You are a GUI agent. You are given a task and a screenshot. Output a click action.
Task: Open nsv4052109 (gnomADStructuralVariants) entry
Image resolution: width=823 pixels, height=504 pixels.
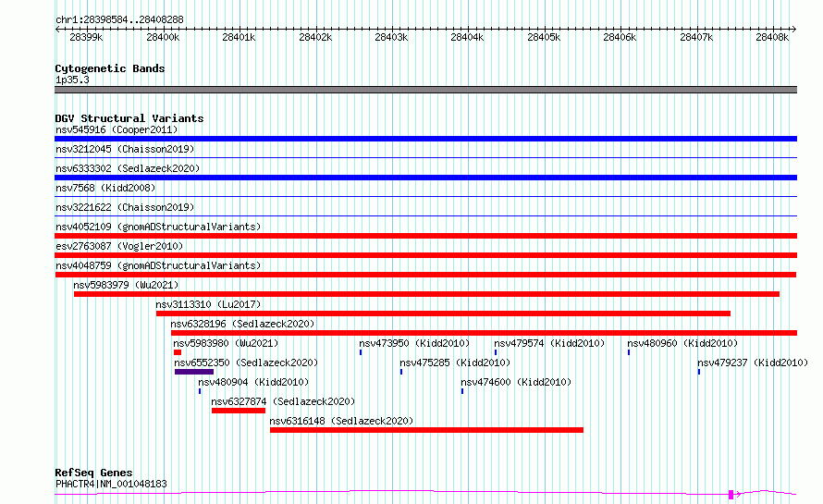tap(158, 227)
